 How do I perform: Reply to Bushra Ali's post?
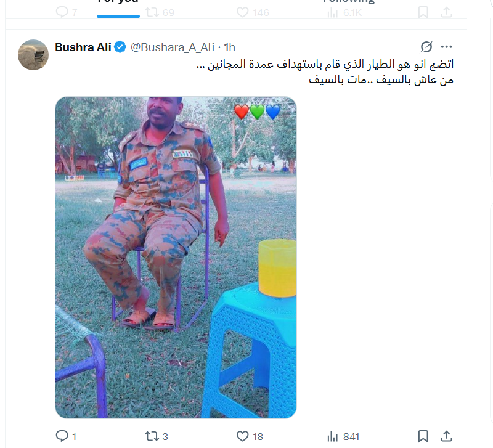(66, 436)
